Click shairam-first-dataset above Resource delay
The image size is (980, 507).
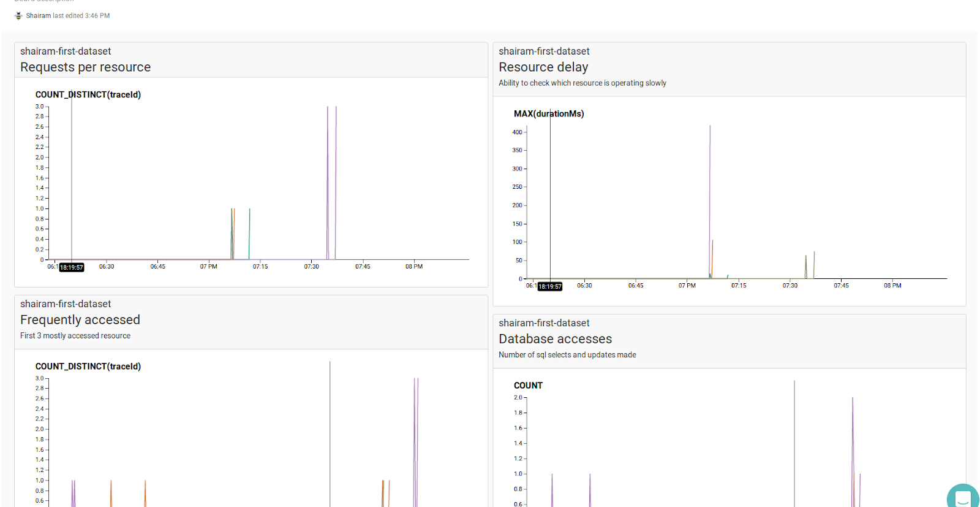(544, 51)
